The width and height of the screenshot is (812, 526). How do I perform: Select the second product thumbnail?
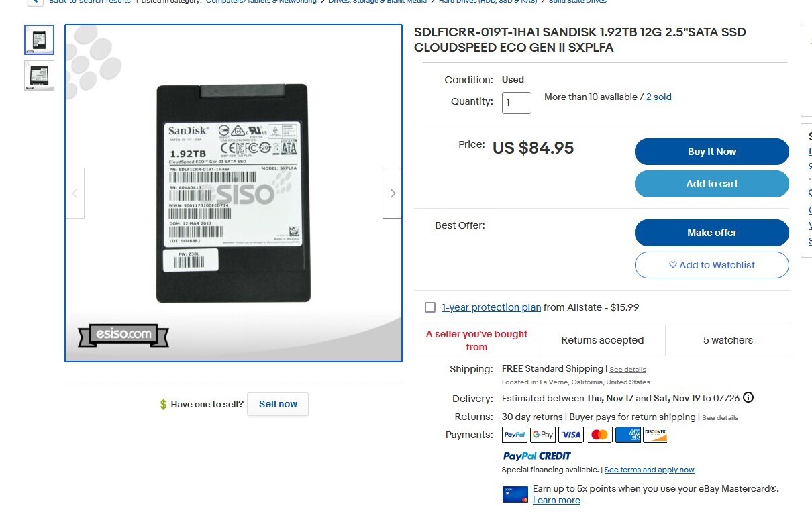39,75
